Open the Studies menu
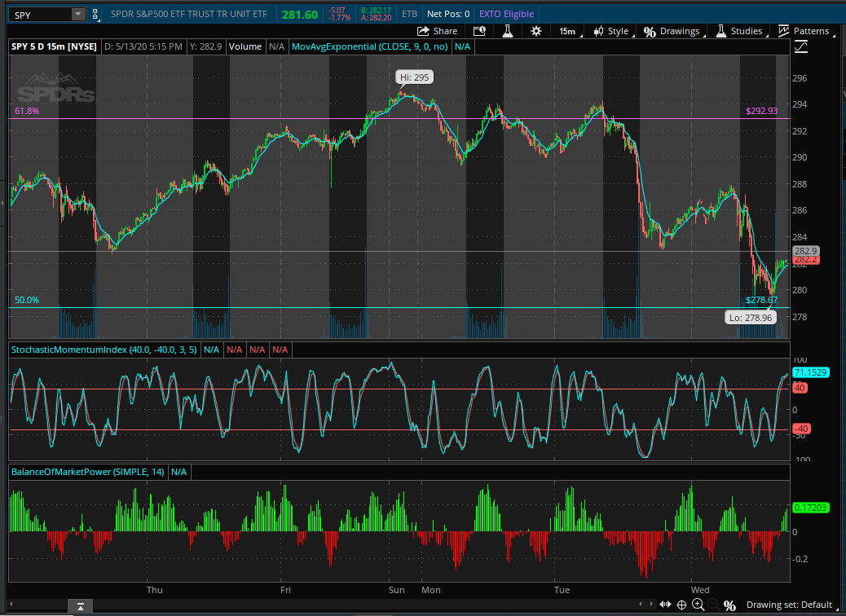This screenshot has height=616, width=846. 740,31
